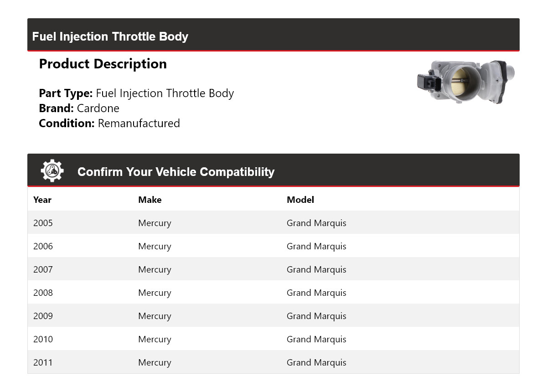The height and width of the screenshot is (392, 547).
Task: Select the Model column header
Action: tap(300, 200)
